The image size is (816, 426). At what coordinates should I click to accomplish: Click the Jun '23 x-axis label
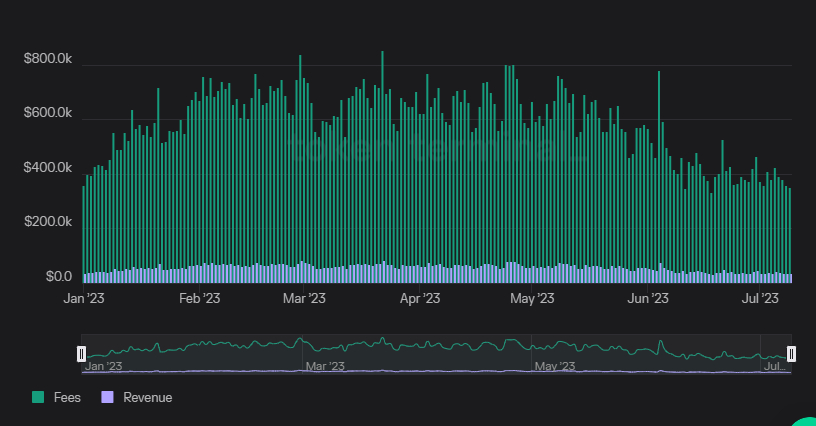coord(647,298)
